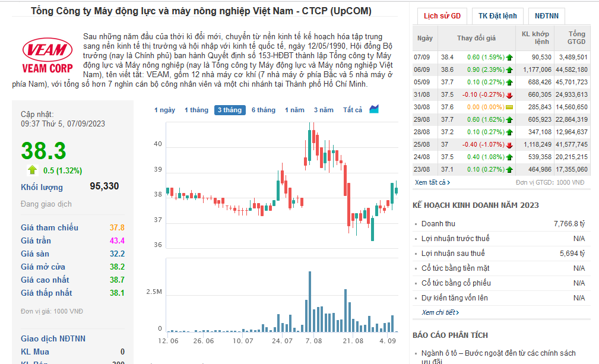Expand Xem chi tiết business plan
The width and height of the screenshot is (599, 364).
440,312
